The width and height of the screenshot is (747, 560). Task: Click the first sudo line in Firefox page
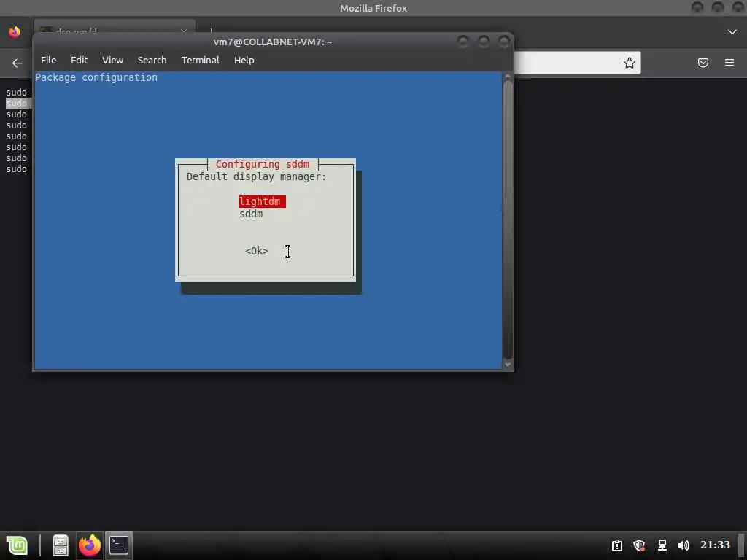[x=17, y=93]
